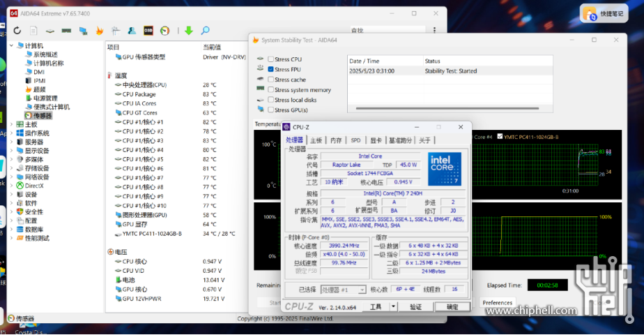
Task: Move the stability log horizontal scrollbar
Action: [x=447, y=108]
